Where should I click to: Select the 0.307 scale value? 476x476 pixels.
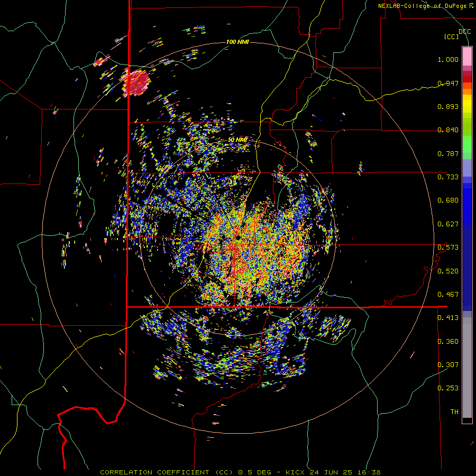tap(448, 365)
